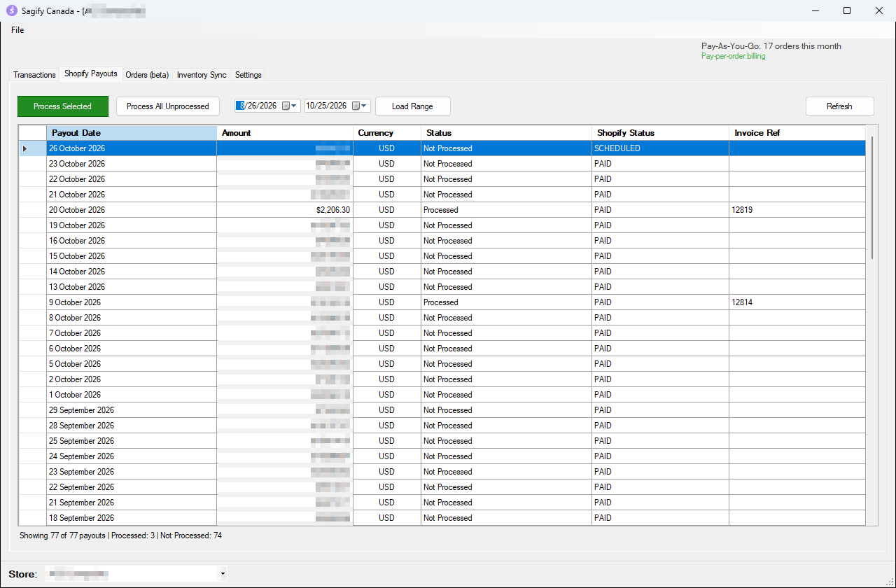Click the green Process Selected button
The image size is (896, 588).
(x=63, y=106)
